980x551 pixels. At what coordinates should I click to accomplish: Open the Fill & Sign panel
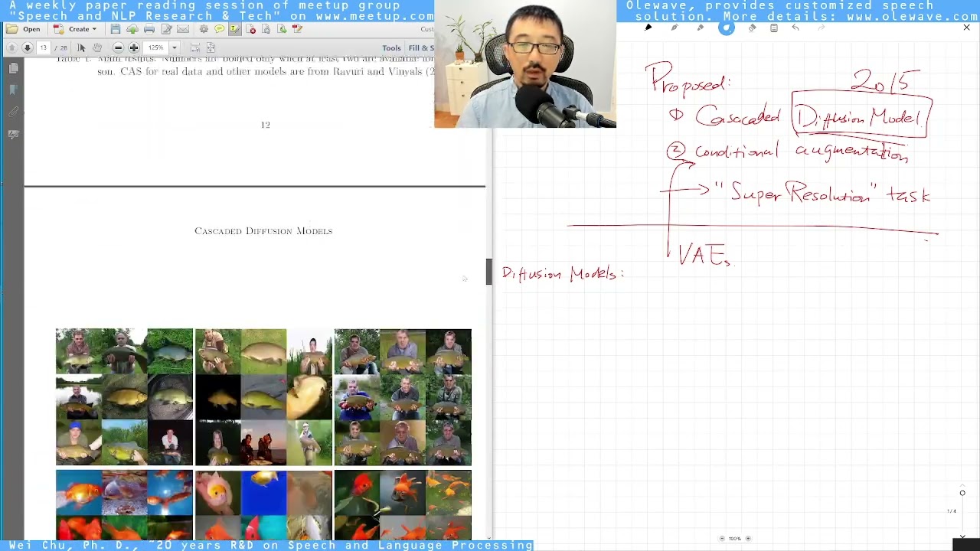coord(421,47)
